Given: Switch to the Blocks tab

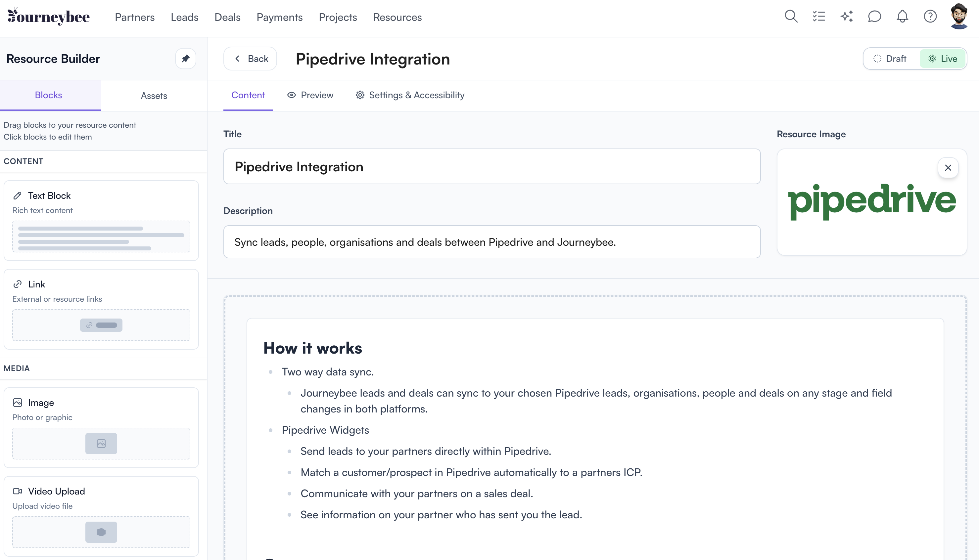Looking at the screenshot, I should (x=50, y=95).
